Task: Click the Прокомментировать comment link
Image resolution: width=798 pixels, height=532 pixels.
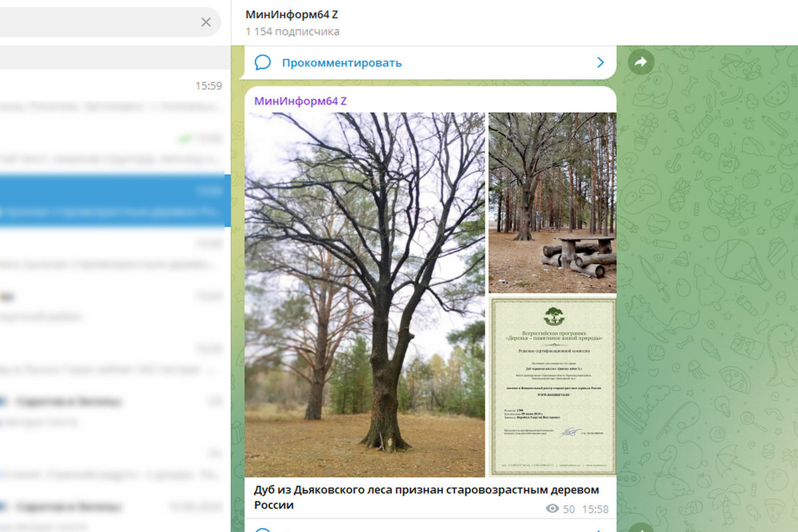Action: pyautogui.click(x=342, y=63)
